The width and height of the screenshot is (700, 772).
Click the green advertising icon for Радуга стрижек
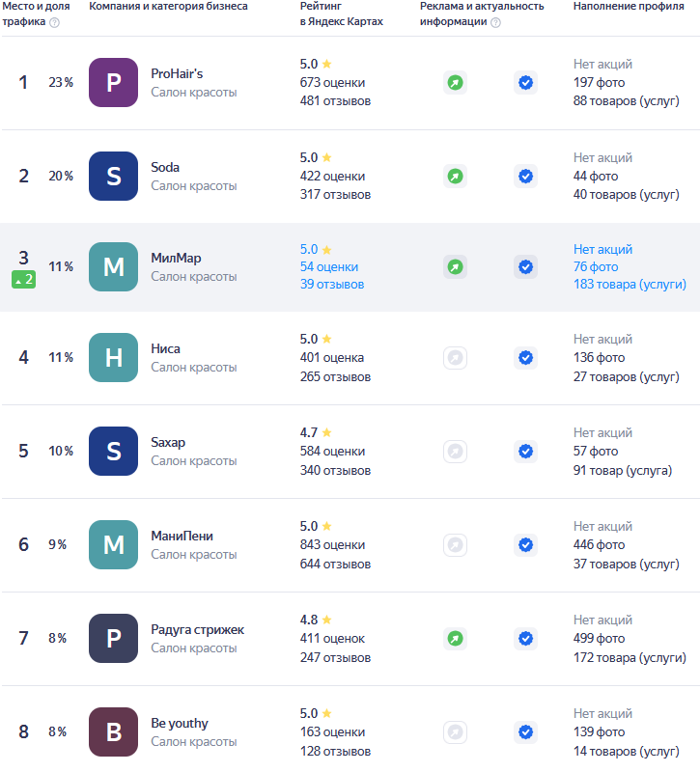pyautogui.click(x=455, y=639)
